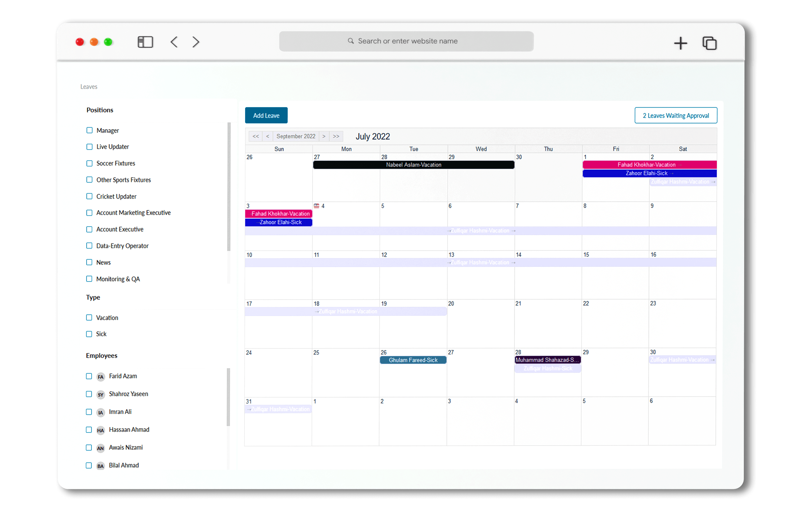Open 2 Leaves Waiting Approval

coord(676,115)
